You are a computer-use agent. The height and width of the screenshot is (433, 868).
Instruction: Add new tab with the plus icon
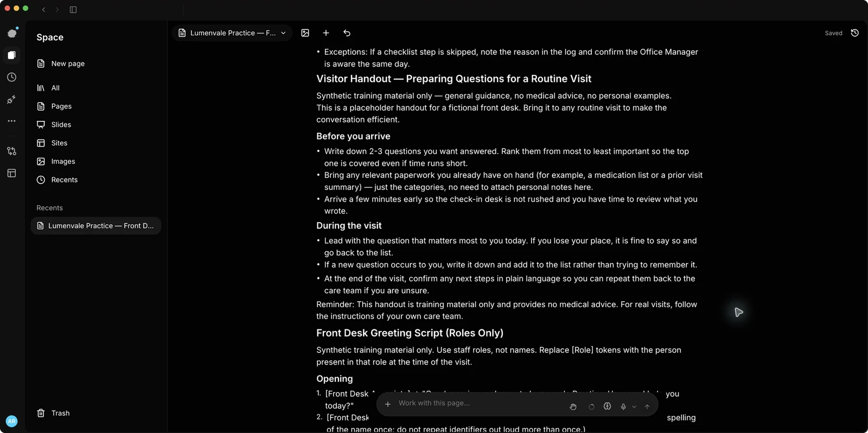click(326, 33)
